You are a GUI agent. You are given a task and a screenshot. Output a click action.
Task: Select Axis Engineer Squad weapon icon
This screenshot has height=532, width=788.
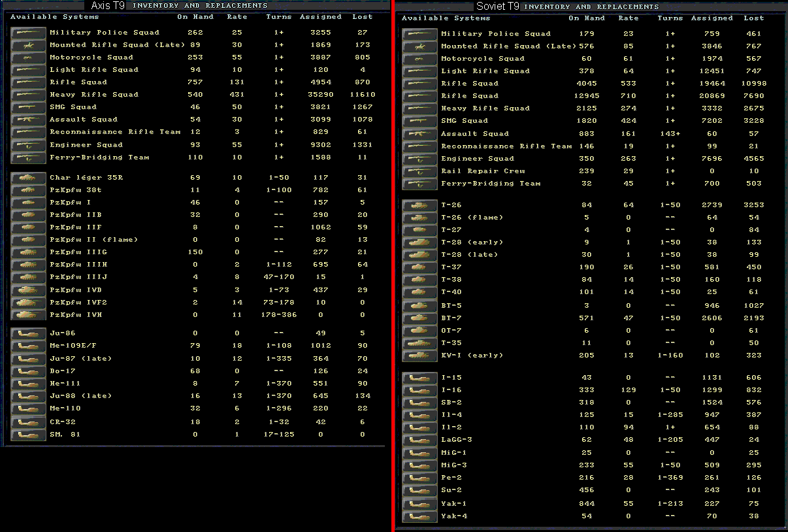tap(28, 145)
